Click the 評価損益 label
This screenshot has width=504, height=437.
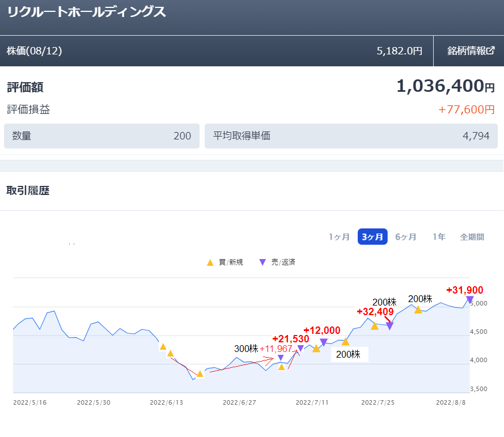click(x=28, y=109)
